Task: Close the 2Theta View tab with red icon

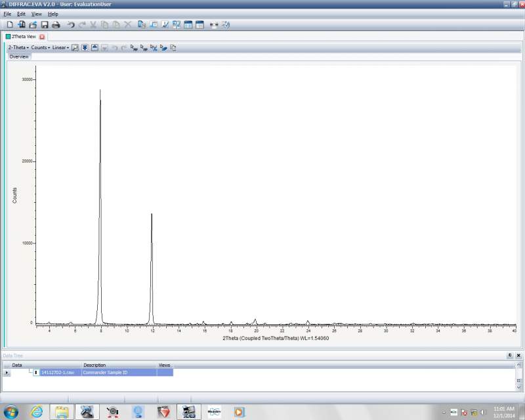Action: [x=42, y=37]
